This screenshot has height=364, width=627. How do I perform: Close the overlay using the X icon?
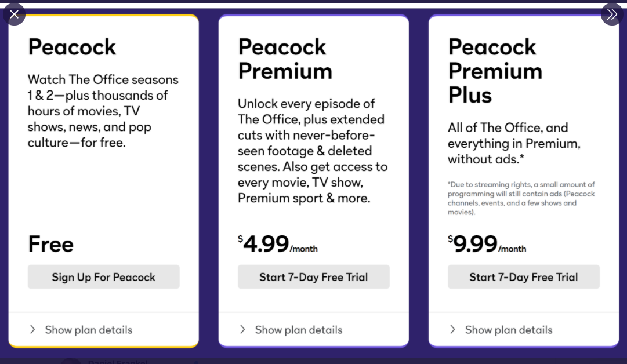14,14
